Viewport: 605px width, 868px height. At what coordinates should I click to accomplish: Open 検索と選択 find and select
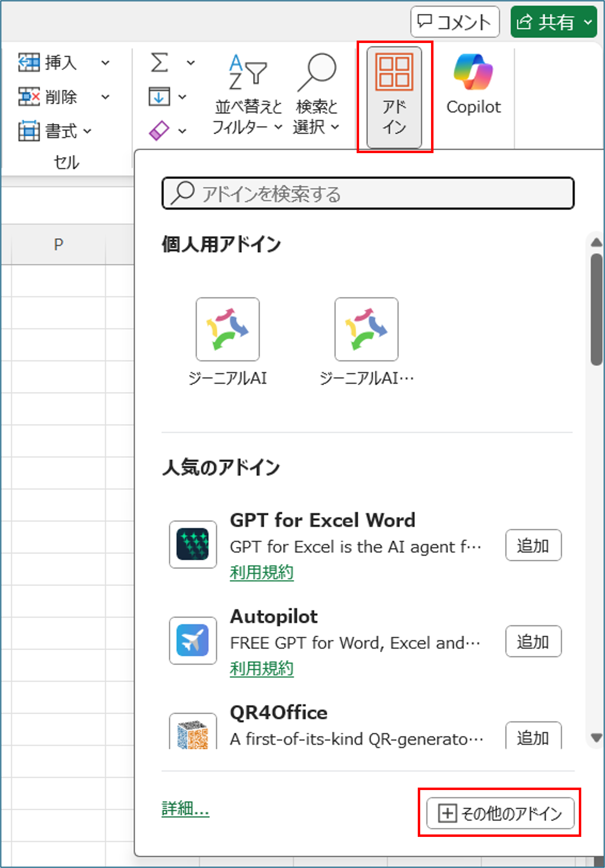tap(316, 94)
